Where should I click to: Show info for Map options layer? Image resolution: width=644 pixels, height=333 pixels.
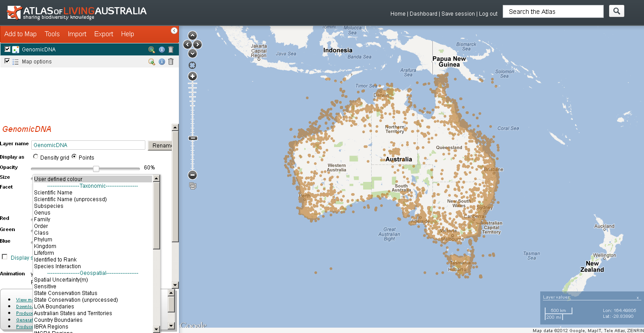coord(161,62)
